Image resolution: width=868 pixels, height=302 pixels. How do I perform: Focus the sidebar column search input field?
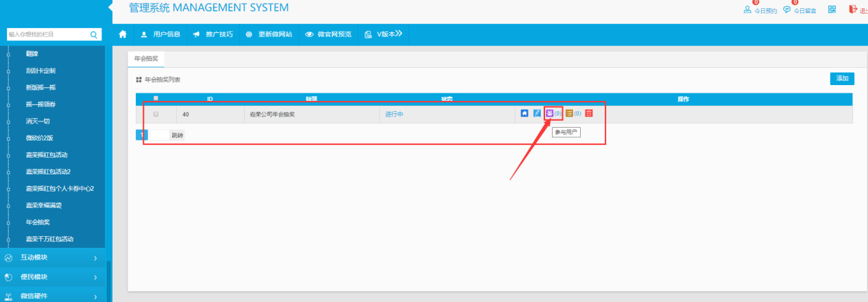[47, 34]
